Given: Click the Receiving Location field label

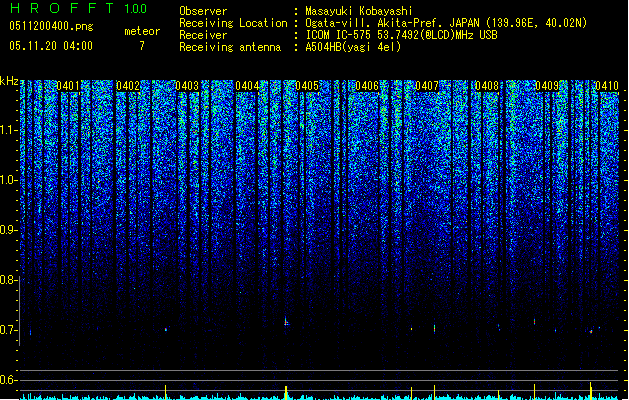Looking at the screenshot, I should point(233,23).
